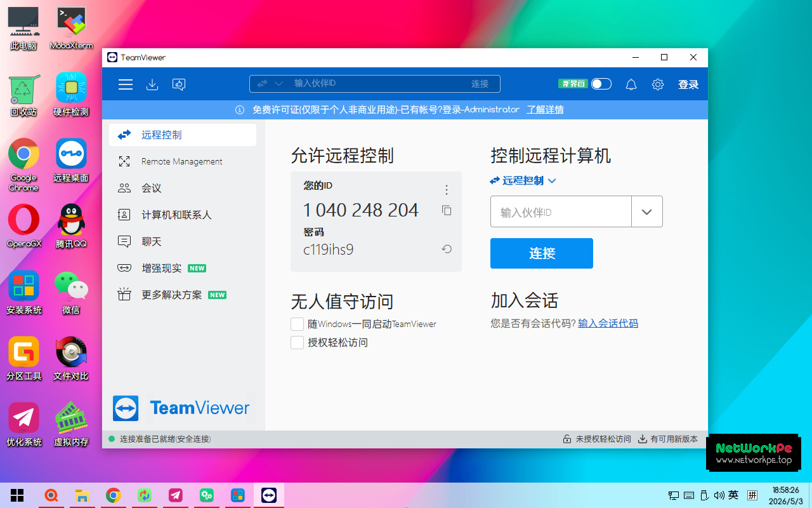
Task: Select 远程控制 in the sidebar
Action: [x=183, y=135]
